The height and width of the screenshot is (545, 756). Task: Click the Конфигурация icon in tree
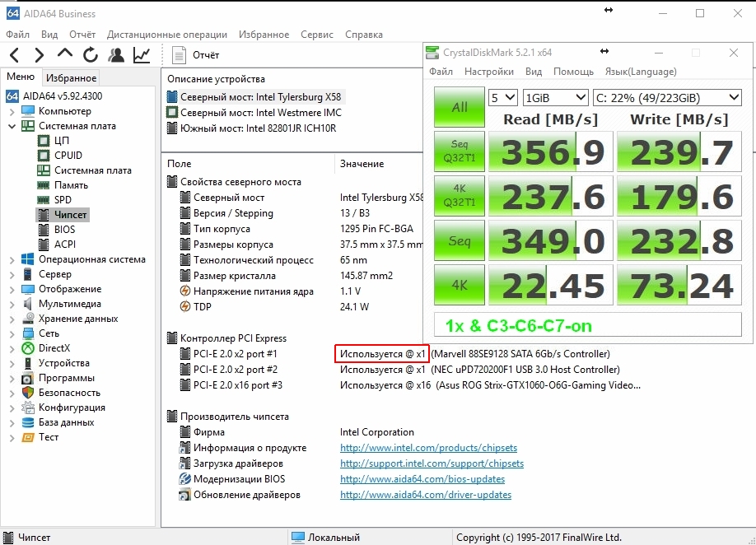(x=28, y=408)
